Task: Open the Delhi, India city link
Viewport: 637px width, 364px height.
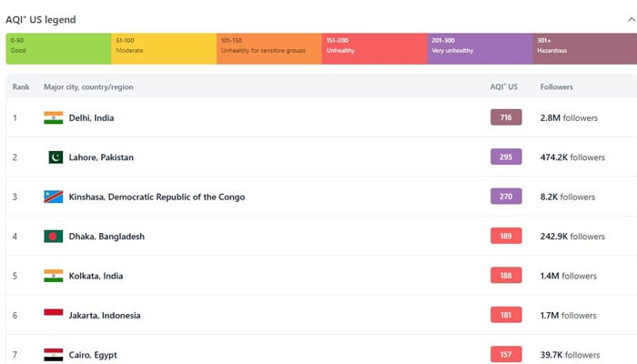Action: (x=91, y=118)
